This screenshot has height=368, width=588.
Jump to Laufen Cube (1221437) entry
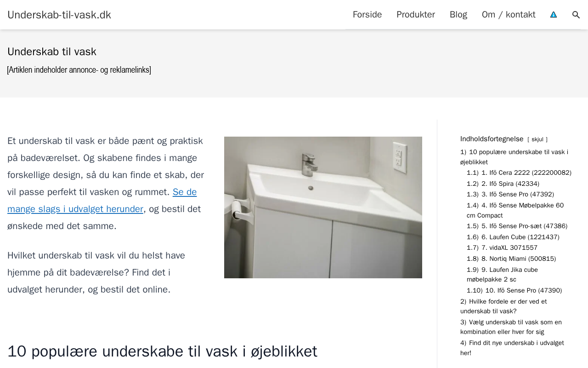(x=513, y=237)
